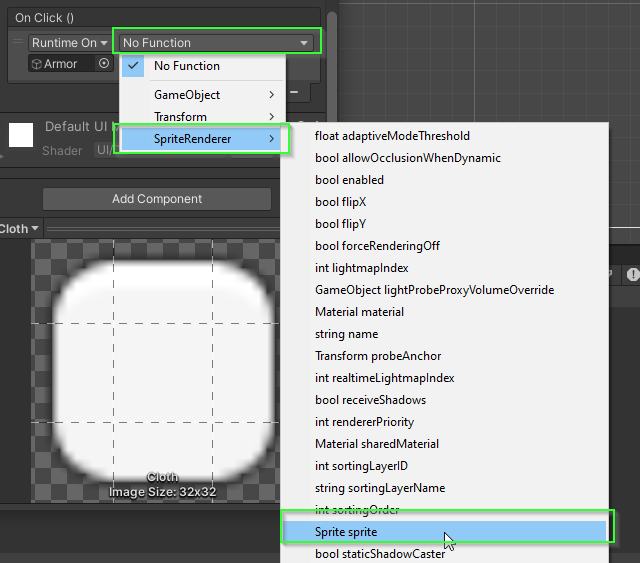Open the No Function dropdown

(215, 43)
